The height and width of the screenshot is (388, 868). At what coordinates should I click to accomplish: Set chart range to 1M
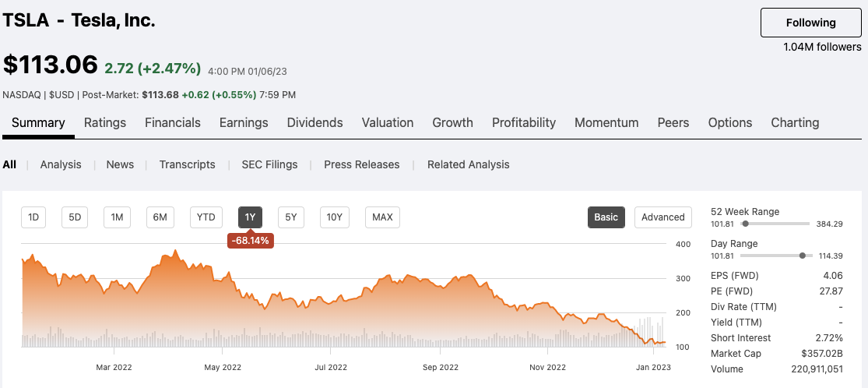click(117, 217)
